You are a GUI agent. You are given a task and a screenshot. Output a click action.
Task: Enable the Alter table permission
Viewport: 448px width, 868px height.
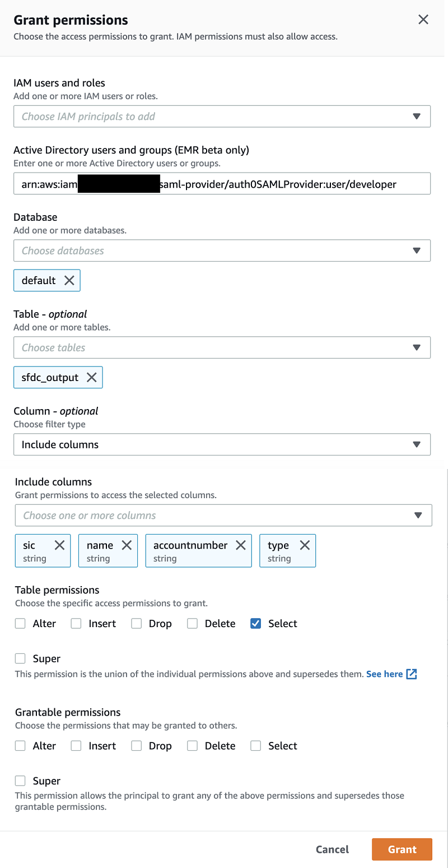(x=21, y=624)
